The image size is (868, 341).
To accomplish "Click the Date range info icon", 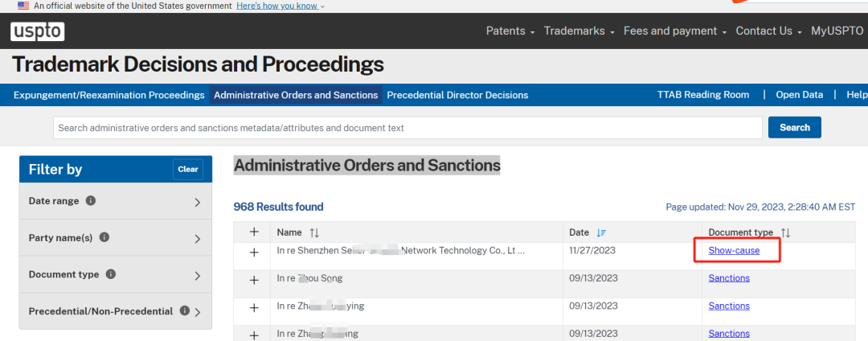I will coord(92,200).
